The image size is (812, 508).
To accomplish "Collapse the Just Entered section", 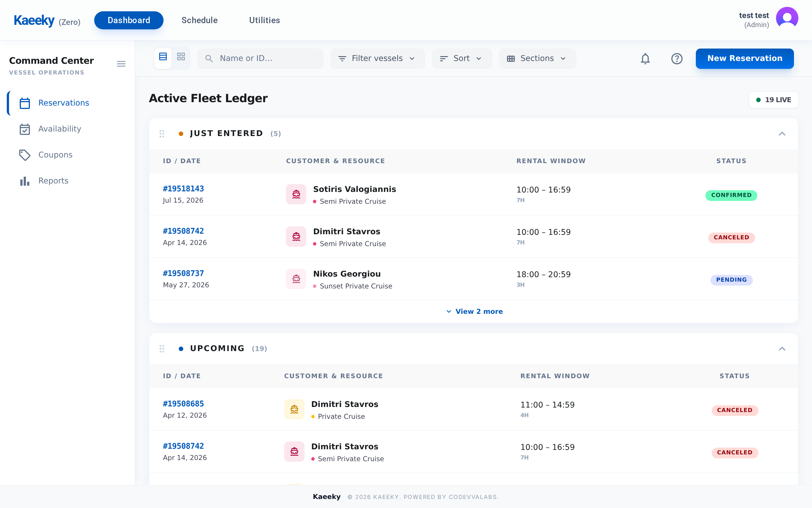I will 782,134.
